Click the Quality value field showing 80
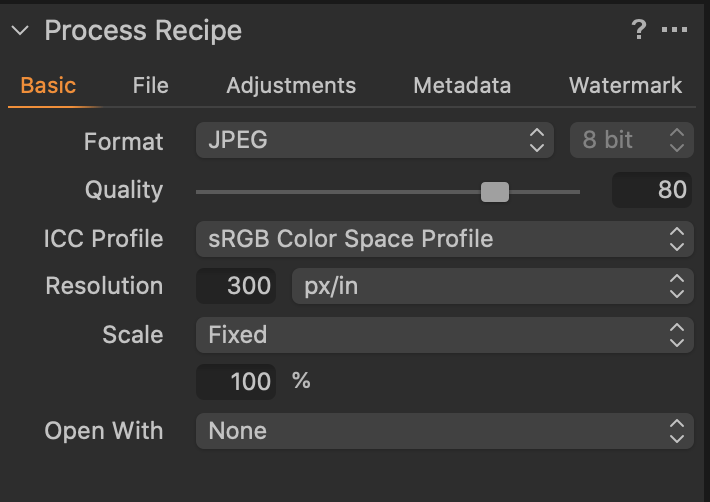 pos(652,190)
